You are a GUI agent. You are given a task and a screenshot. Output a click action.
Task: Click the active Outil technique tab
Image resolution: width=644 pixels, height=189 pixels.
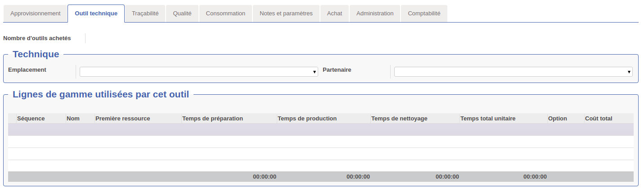pos(96,14)
